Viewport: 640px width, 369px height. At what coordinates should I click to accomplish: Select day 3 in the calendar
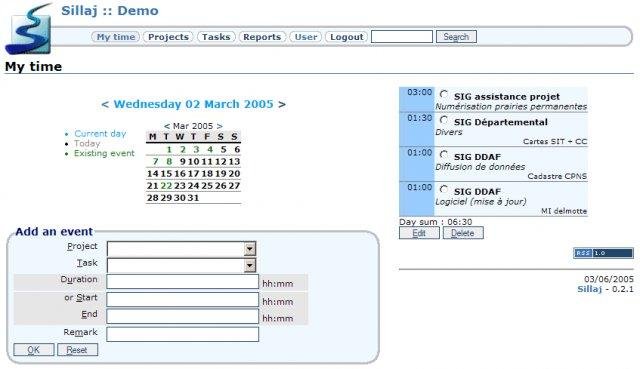(196, 149)
